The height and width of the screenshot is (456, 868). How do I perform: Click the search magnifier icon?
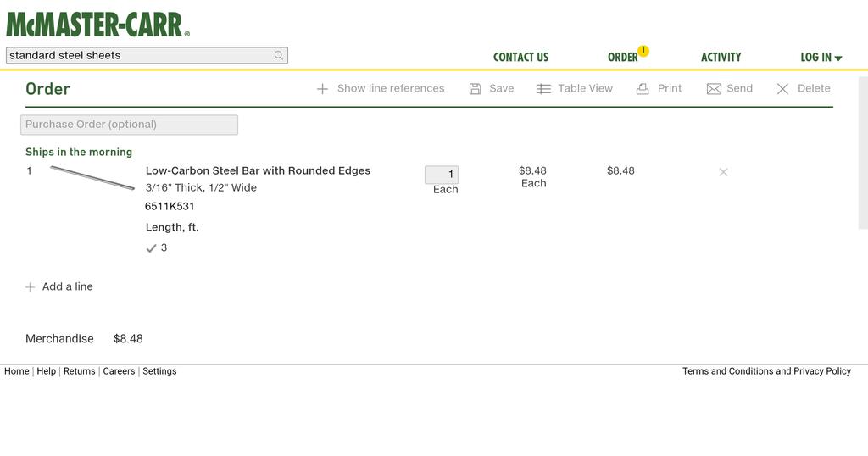(278, 55)
